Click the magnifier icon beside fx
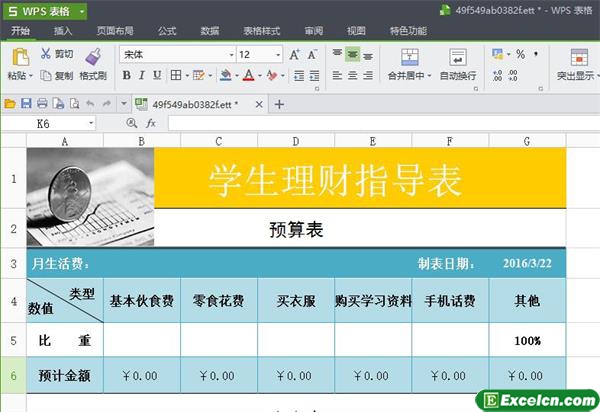600x412 pixels. (132, 123)
